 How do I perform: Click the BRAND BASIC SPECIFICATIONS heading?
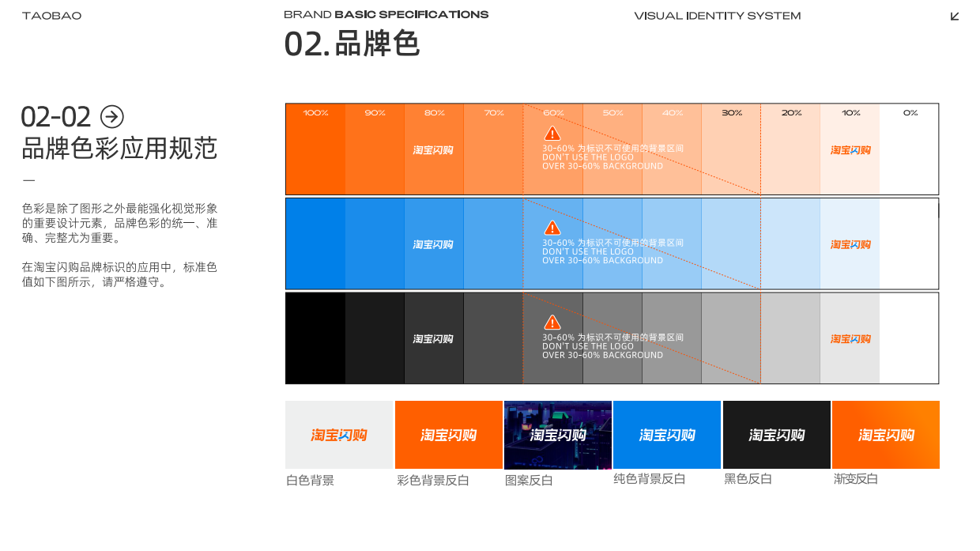[x=386, y=14]
